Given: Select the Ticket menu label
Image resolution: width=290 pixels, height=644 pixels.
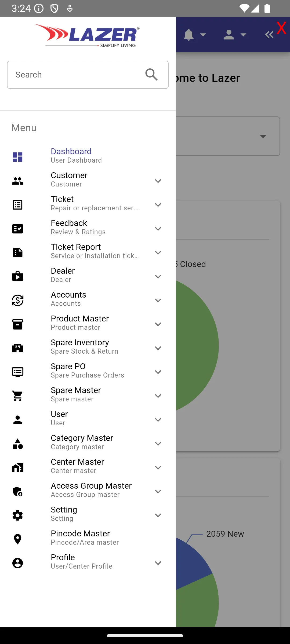Looking at the screenshot, I should pos(62,199).
